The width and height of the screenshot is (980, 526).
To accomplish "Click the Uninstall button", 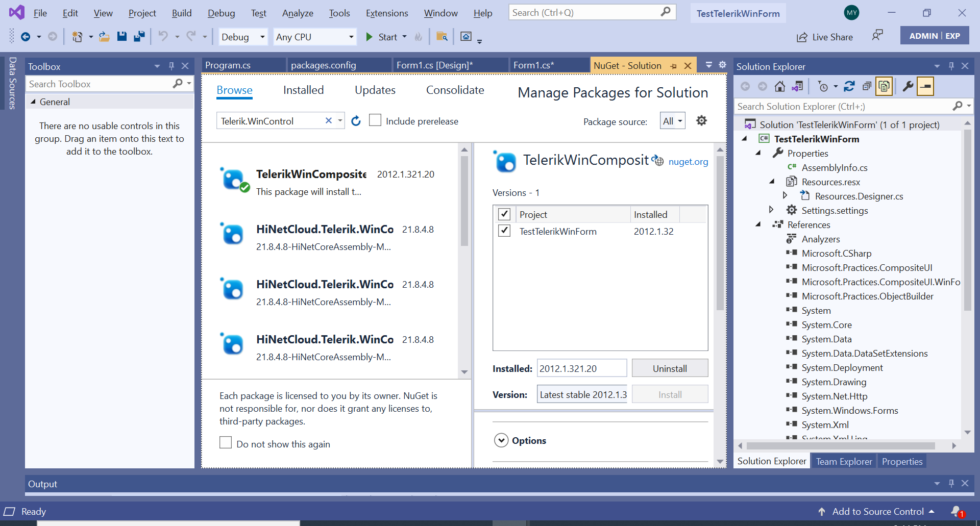I will 670,368.
